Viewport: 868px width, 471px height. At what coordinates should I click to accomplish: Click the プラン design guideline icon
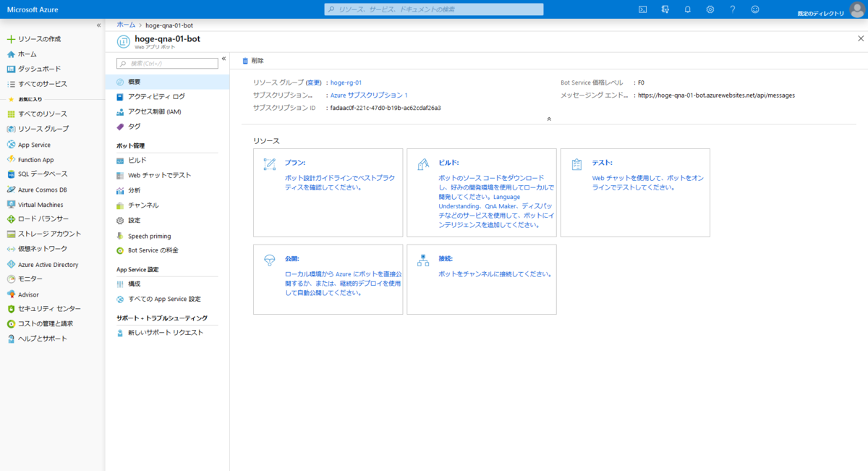270,164
